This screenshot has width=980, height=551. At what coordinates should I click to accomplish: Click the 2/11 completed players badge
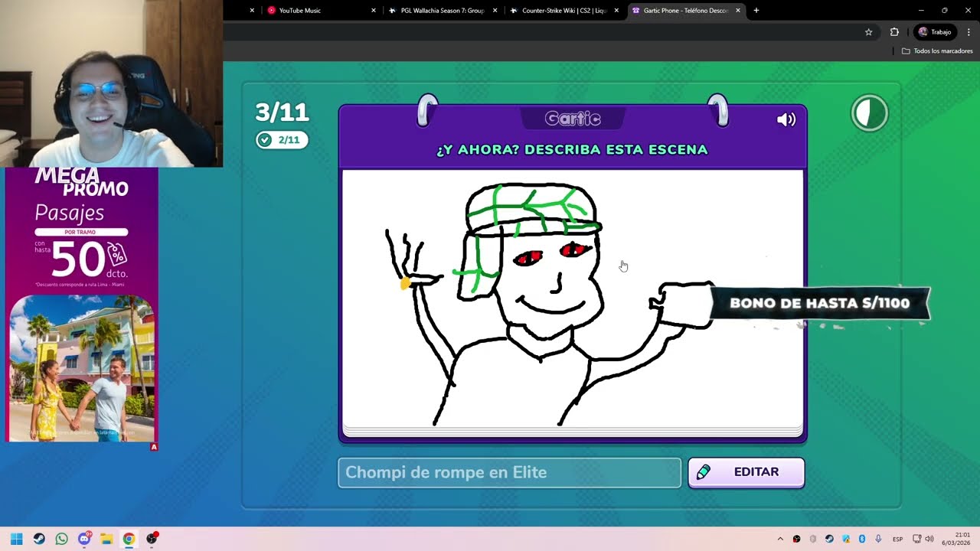coord(282,140)
